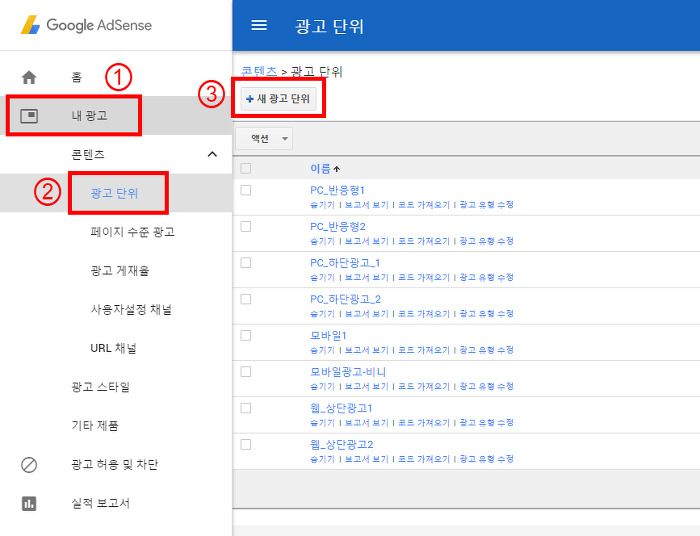
Task: Click 코드 가져오기 under PC_하단광고_2
Action: (424, 314)
